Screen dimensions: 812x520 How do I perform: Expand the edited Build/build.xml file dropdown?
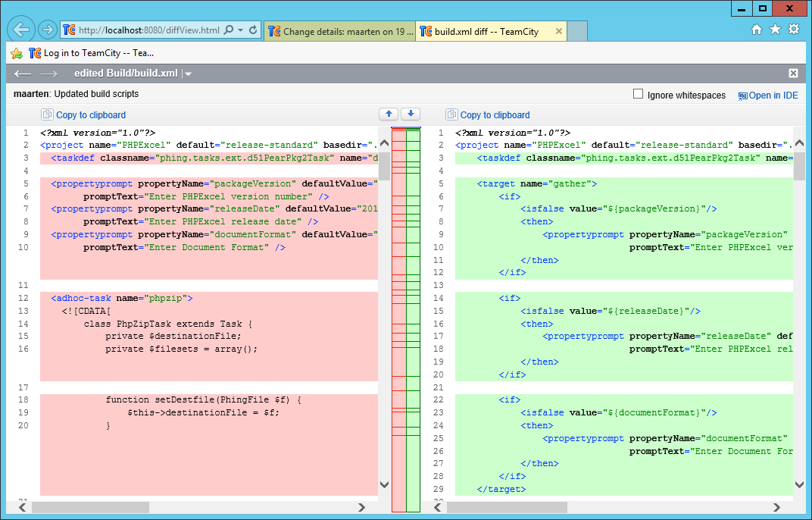[188, 74]
